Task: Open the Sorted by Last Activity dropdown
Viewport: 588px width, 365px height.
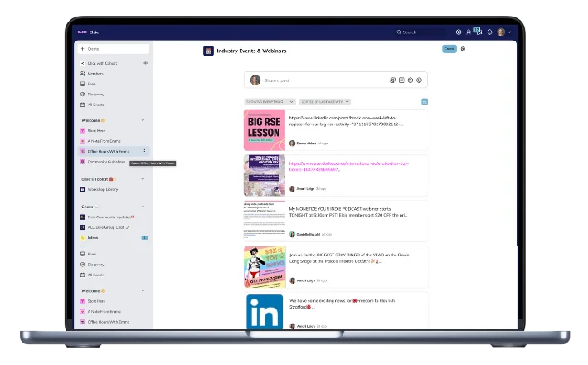Action: tap(324, 102)
